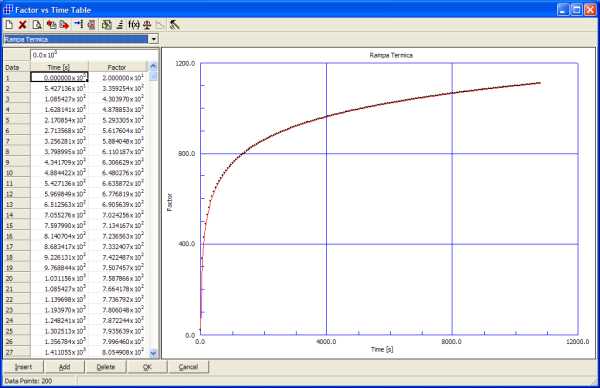
Task: Click the export data icon with red arrow
Action: [64, 25]
